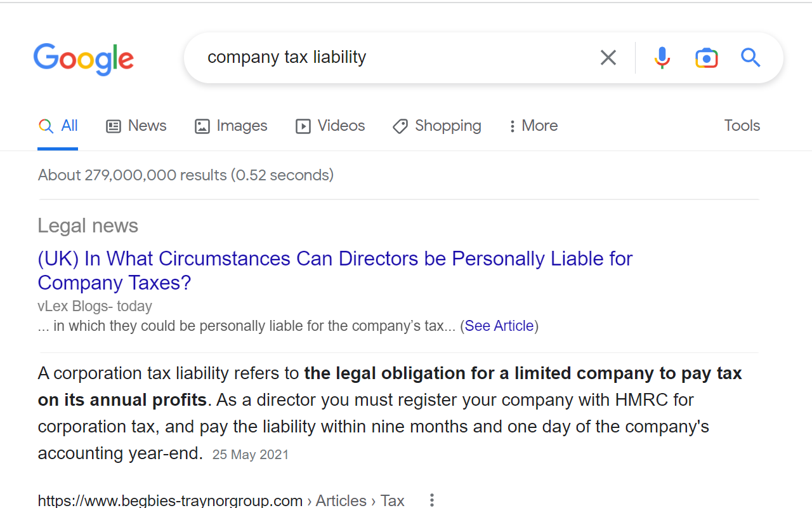Switch to the Videos results tab

tap(331, 126)
